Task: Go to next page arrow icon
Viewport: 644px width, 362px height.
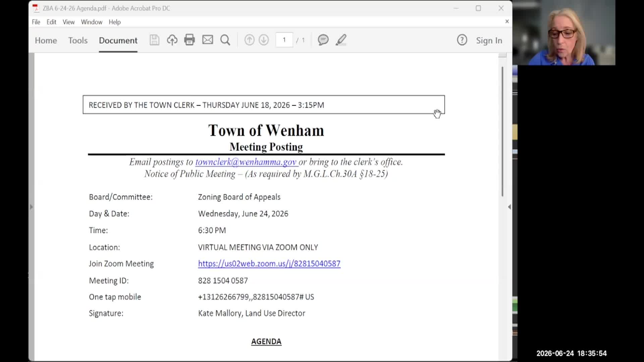Action: point(264,40)
